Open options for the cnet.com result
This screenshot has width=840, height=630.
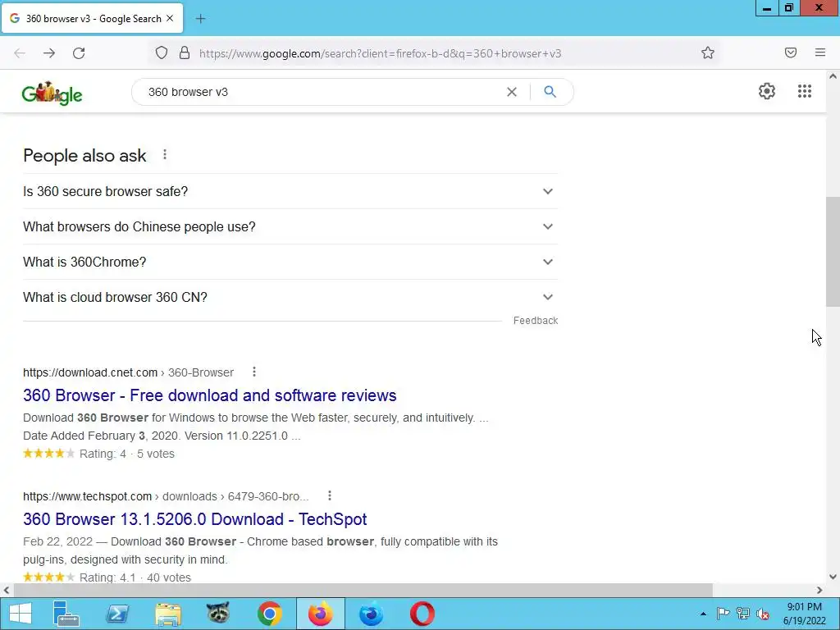click(x=254, y=372)
